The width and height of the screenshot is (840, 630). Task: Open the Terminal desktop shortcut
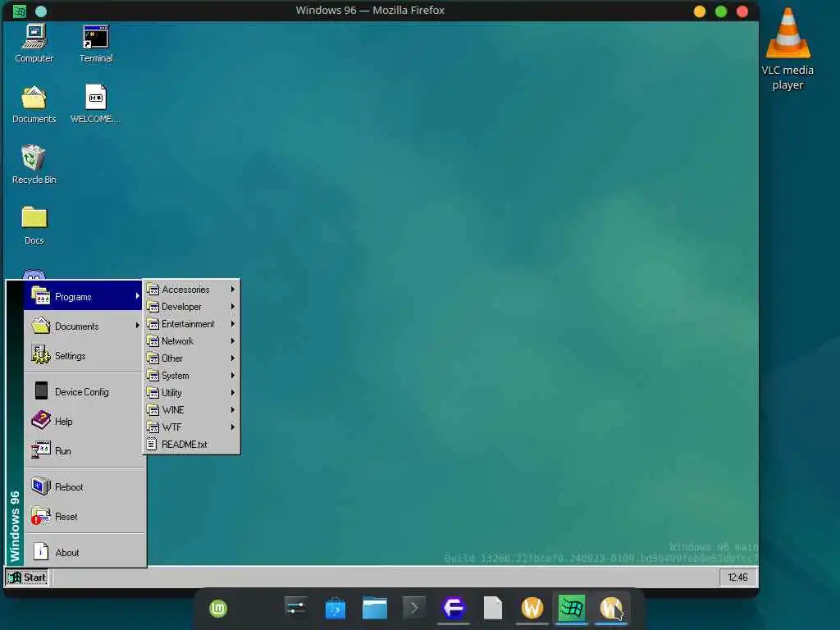click(x=96, y=44)
